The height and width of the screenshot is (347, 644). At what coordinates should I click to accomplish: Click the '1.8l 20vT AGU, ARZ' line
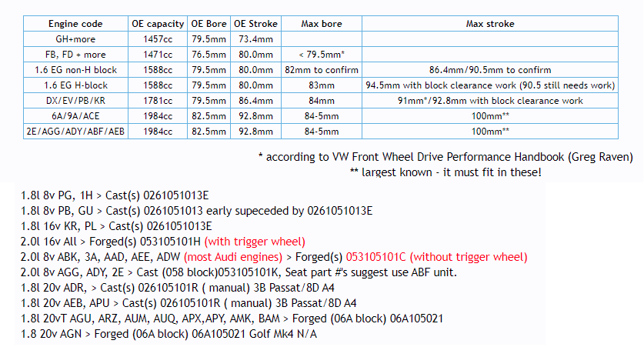click(232, 319)
